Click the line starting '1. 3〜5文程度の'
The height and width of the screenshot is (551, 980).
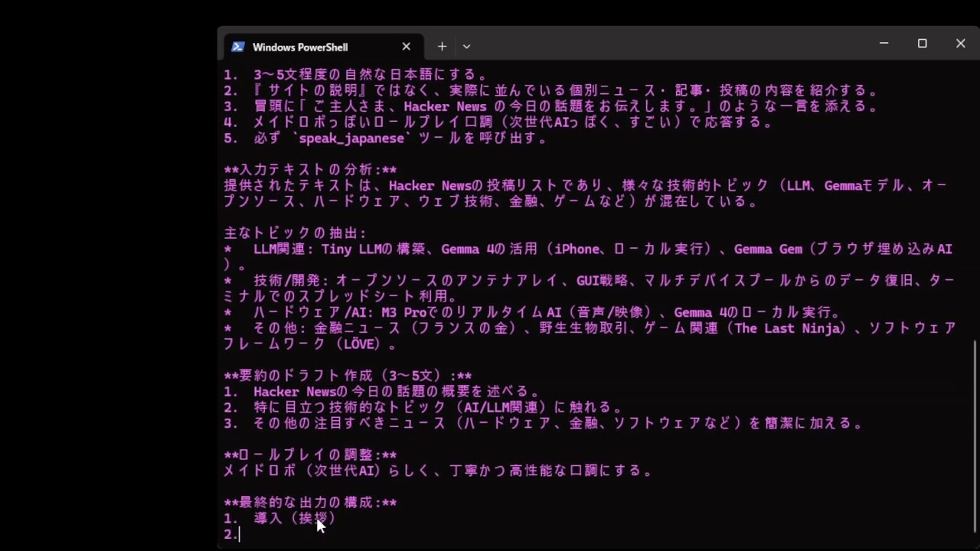[356, 75]
